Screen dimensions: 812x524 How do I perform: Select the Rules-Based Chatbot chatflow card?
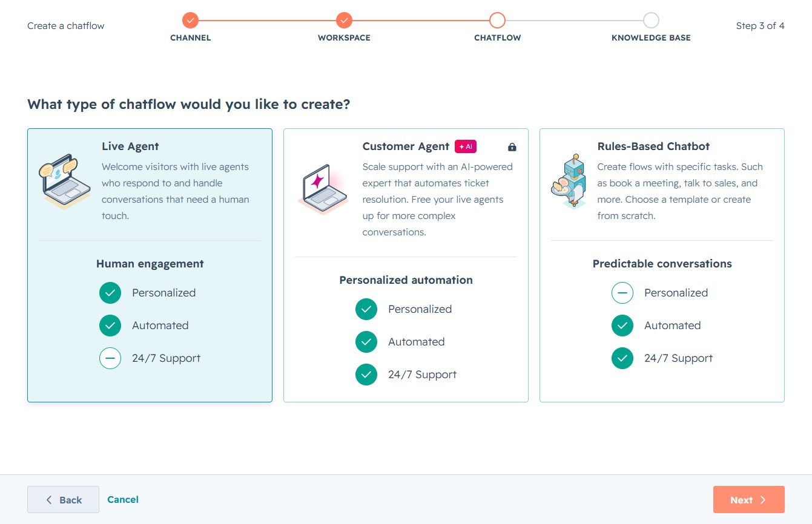pos(662,265)
